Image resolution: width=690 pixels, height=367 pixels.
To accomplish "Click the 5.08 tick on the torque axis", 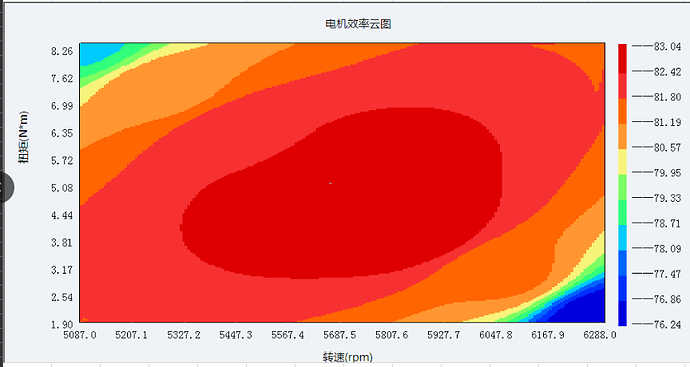I will tap(62, 188).
